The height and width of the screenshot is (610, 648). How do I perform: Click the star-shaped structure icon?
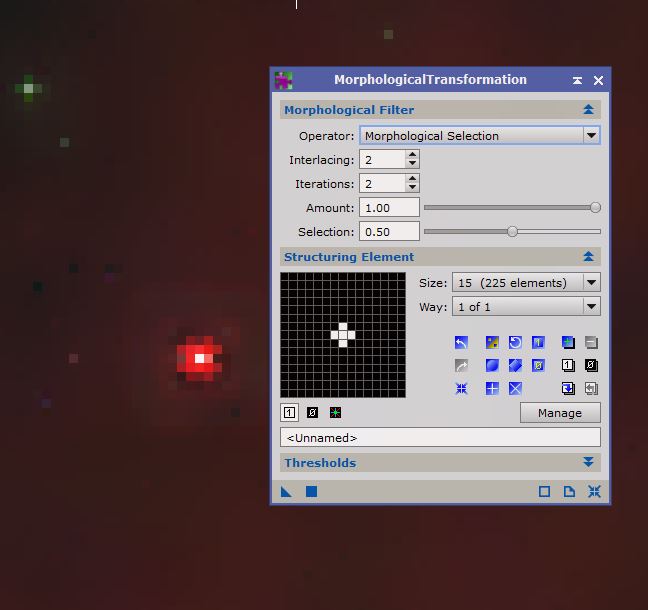tap(461, 389)
